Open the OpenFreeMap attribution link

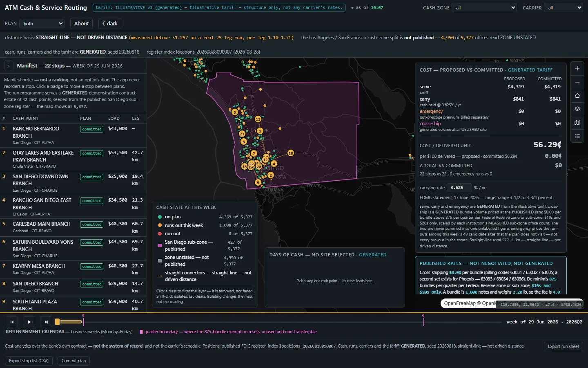point(460,303)
